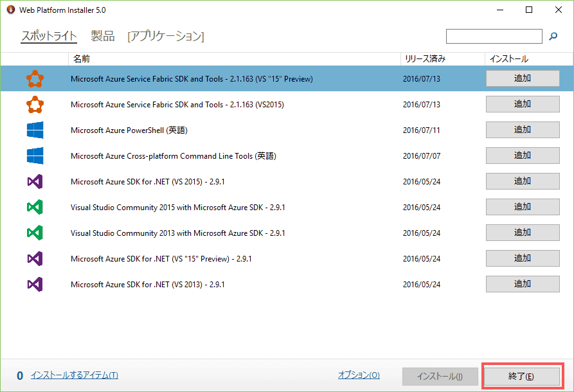Screen dimensions: 574x392
Task: Sort by the リリース済み column header
Action: tap(443, 59)
